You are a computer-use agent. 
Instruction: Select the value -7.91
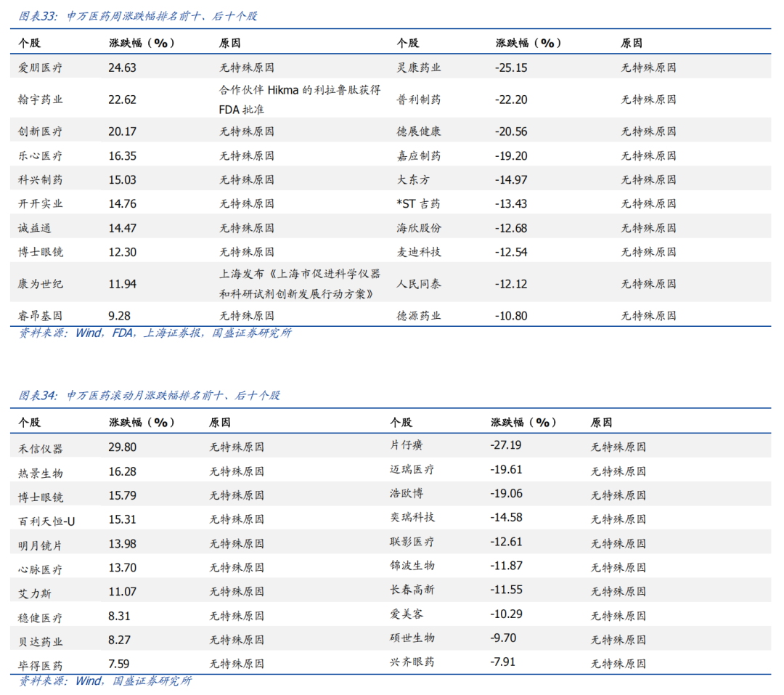(x=502, y=662)
